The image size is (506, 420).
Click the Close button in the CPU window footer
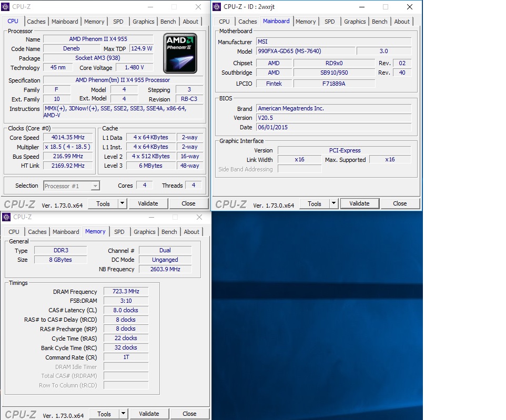tap(188, 204)
